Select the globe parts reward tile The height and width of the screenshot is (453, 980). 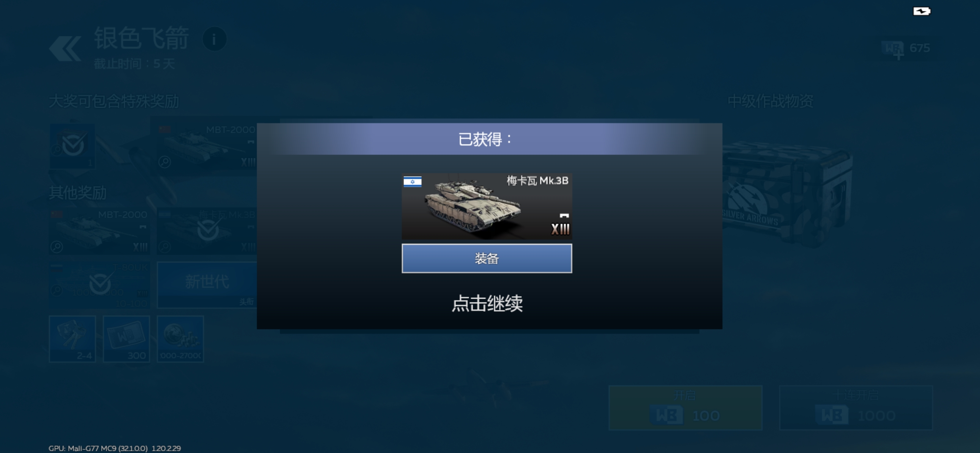pos(180,339)
